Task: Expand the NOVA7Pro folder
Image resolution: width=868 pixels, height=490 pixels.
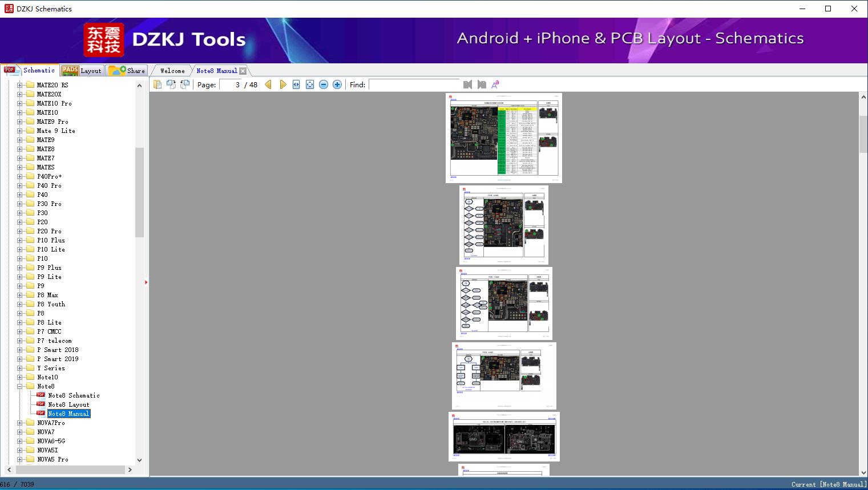Action: click(20, 423)
